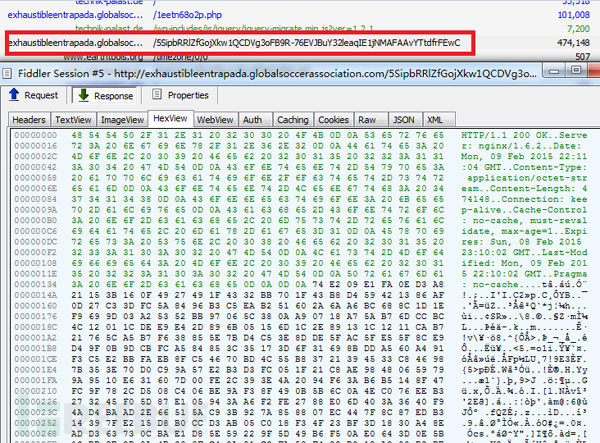Click host 'exhaustibleentrapada.globalsoc...' of the /1eetn68o2p.php row
Image resolution: width=600 pixels, height=443 pixels.
(x=75, y=15)
